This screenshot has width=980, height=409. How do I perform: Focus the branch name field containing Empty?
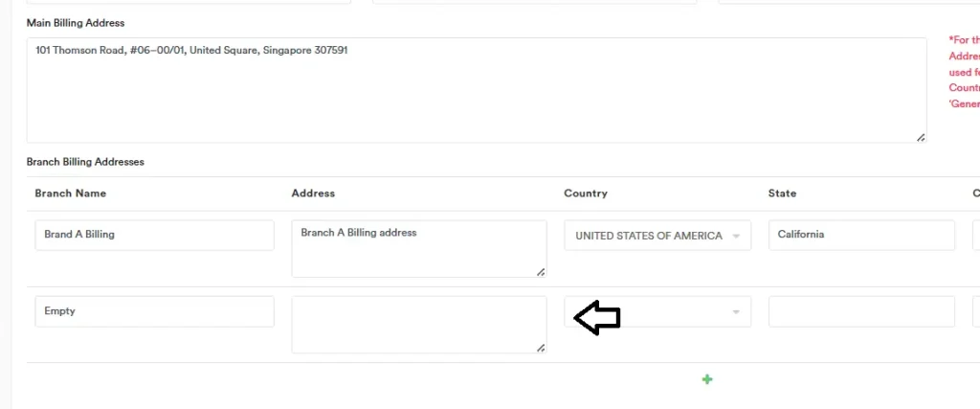[x=154, y=311]
